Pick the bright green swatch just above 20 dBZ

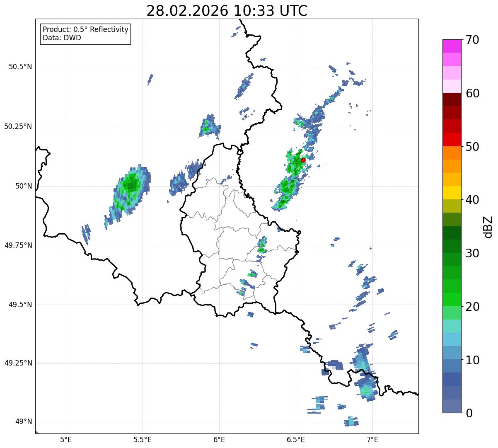[451, 300]
